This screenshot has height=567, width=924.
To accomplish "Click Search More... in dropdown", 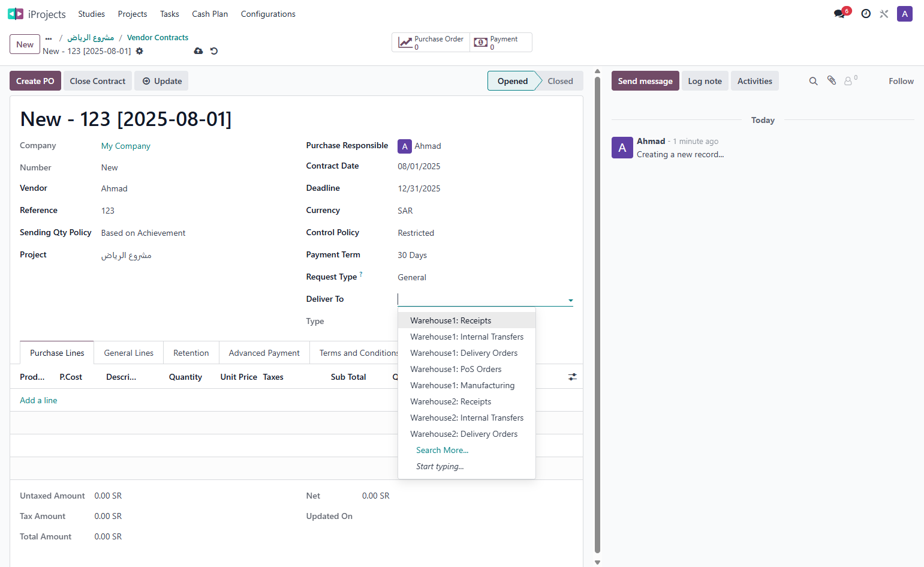I will click(x=443, y=450).
